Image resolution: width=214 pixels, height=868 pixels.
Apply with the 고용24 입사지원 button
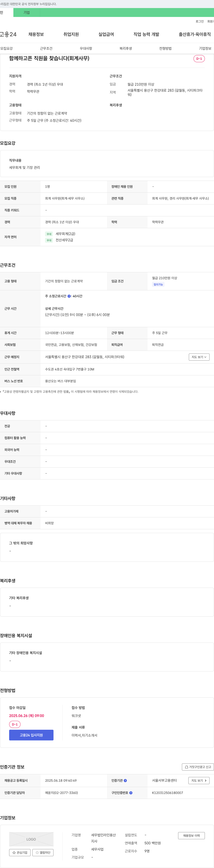coord(31,735)
